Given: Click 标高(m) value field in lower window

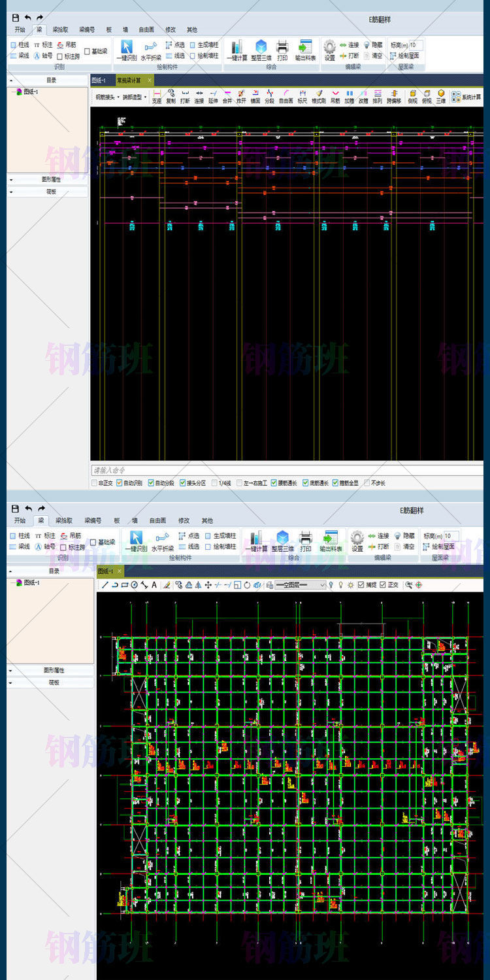Looking at the screenshot, I should 451,536.
